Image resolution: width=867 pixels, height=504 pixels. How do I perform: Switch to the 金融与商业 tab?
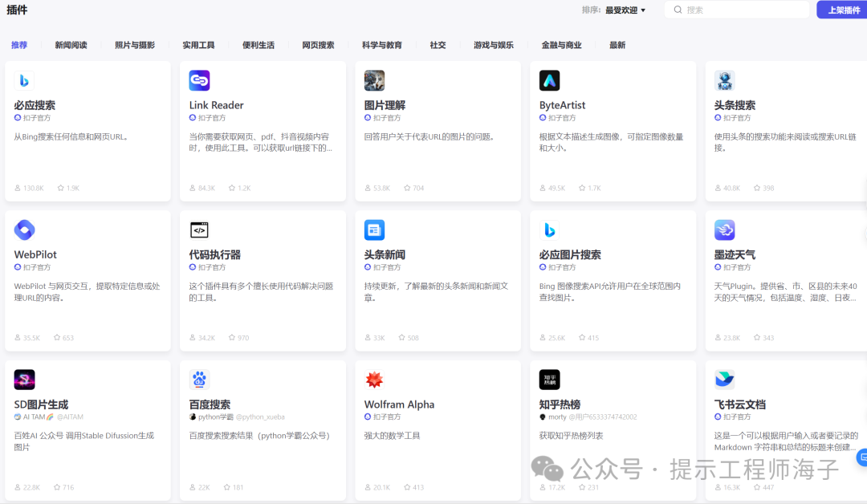click(562, 45)
